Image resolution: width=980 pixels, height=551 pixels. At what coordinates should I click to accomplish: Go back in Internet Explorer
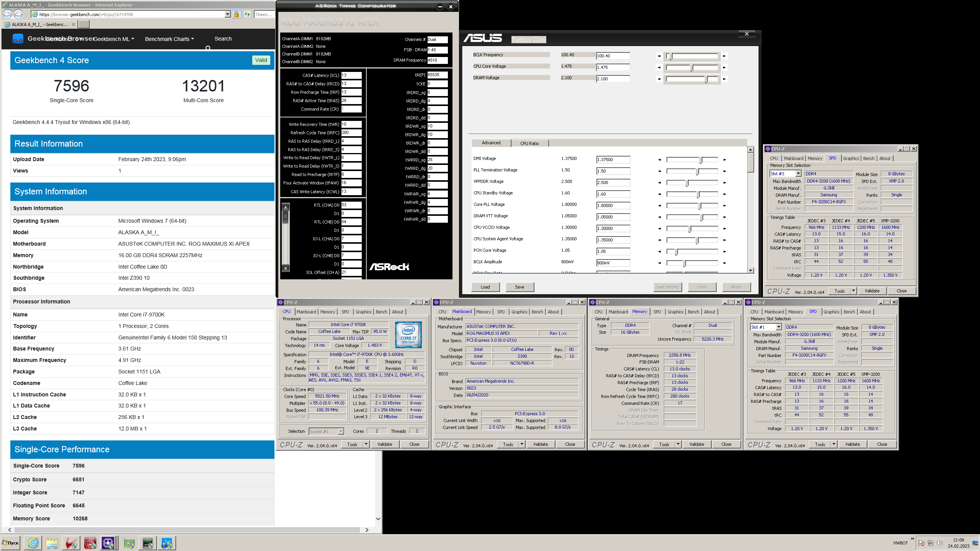coord(7,14)
